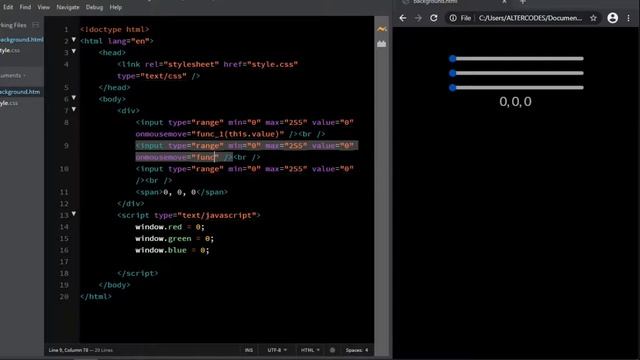Click the Chrome address bar URL
640x360 pixels.
(531, 18)
